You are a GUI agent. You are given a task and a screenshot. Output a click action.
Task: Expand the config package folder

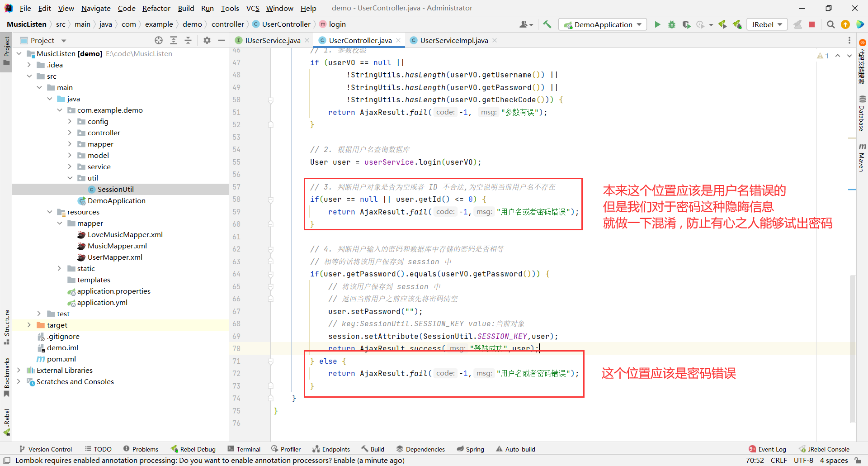70,121
